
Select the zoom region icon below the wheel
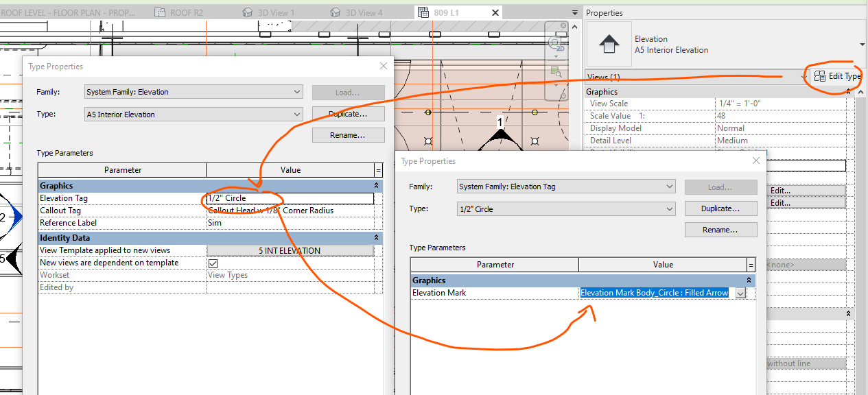tap(556, 71)
